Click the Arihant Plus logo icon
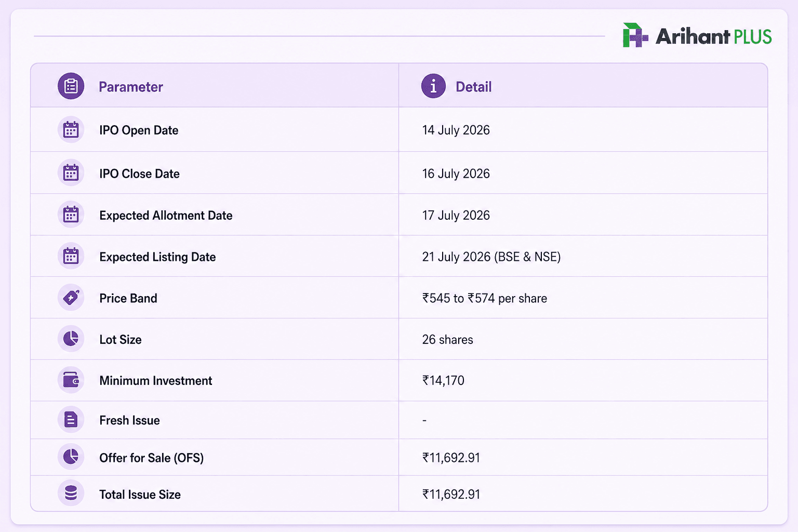 click(x=635, y=35)
